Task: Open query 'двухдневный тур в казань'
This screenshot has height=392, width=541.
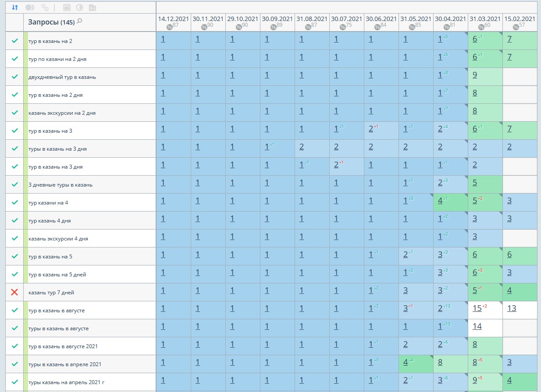Action: coord(62,77)
